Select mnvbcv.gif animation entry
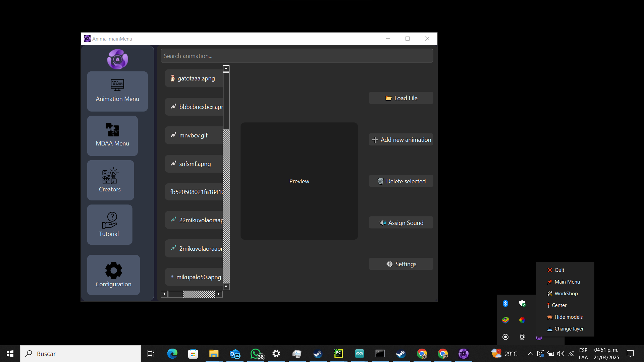The height and width of the screenshot is (362, 644). [x=194, y=135]
